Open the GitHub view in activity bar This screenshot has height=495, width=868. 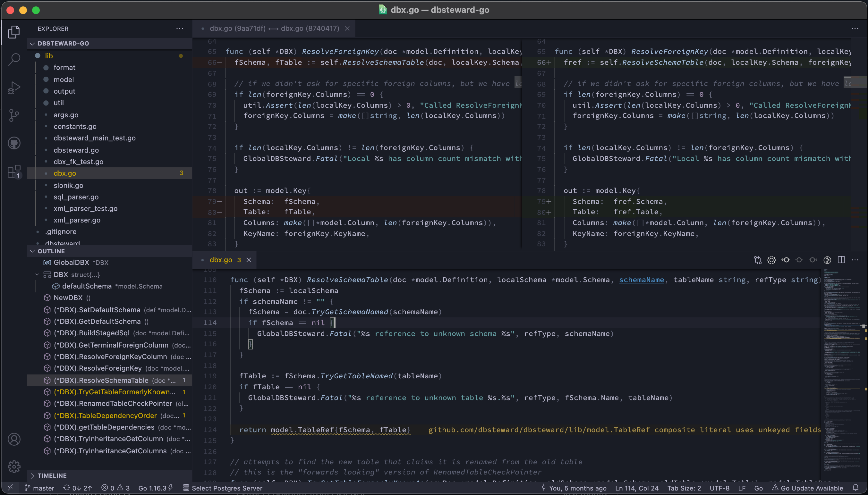click(x=14, y=143)
